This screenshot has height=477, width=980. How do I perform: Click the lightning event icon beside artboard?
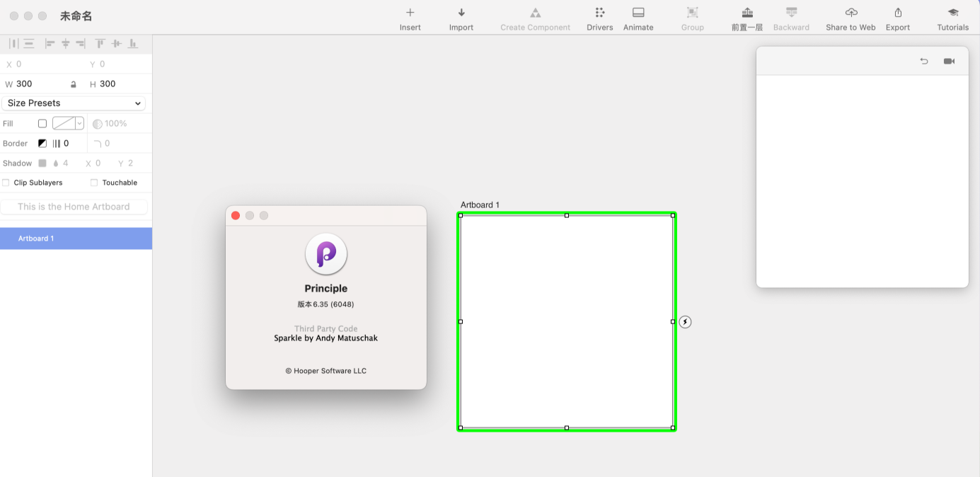pos(685,322)
